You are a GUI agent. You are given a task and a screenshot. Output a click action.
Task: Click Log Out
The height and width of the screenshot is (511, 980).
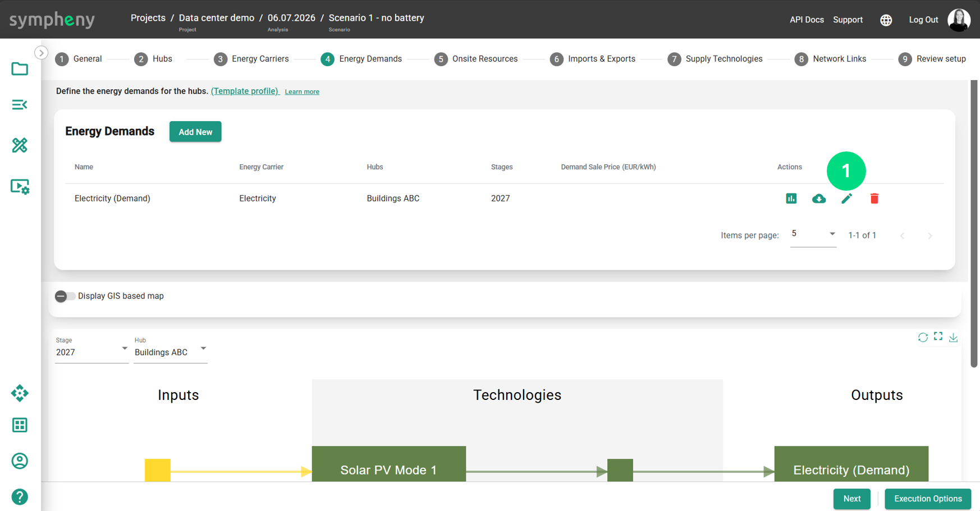tap(923, 20)
